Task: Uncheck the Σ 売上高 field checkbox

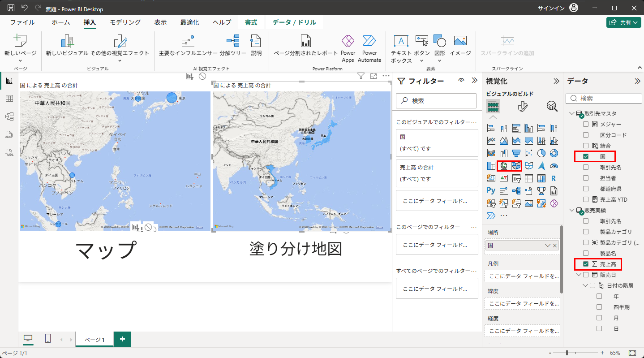Action: (586, 264)
